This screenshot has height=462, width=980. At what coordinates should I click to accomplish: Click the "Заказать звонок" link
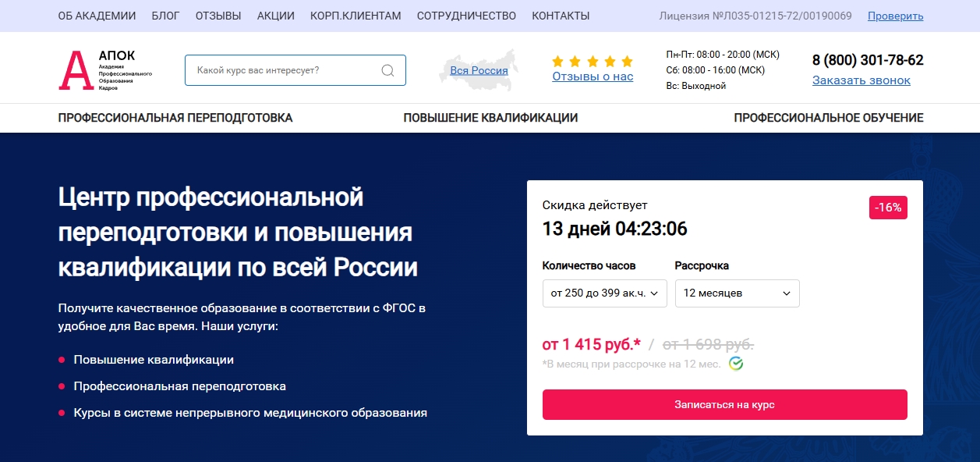coord(861,80)
